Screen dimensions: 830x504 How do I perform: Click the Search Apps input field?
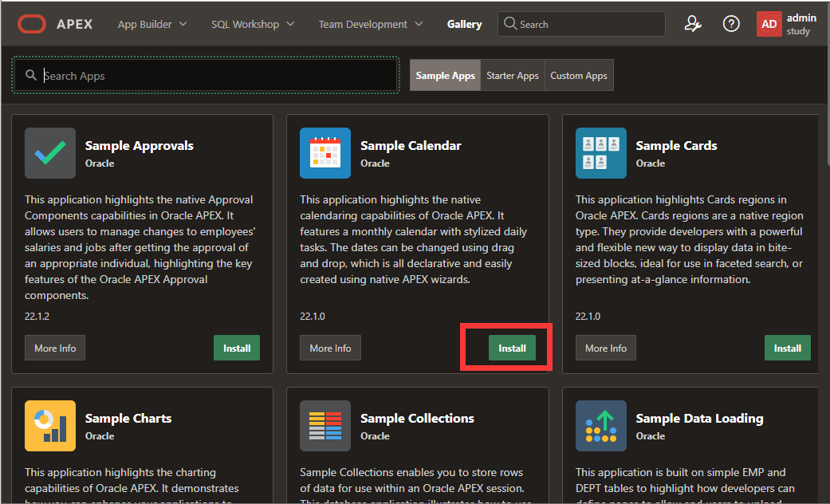[x=215, y=76]
